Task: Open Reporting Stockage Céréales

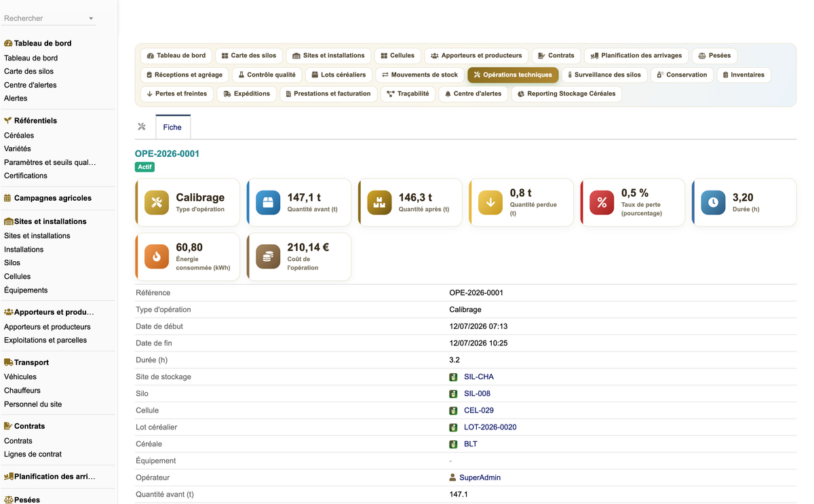Action: coord(566,94)
